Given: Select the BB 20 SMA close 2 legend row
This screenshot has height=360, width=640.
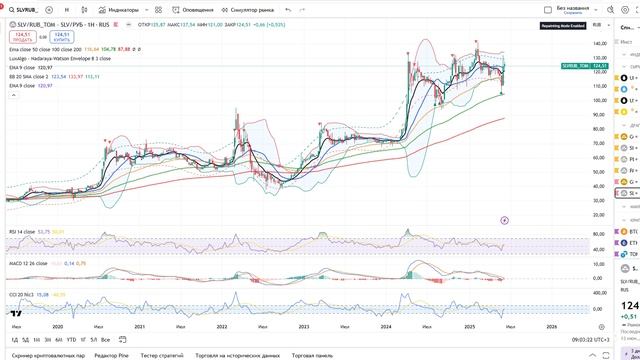Looking at the screenshot, I should pos(54,76).
